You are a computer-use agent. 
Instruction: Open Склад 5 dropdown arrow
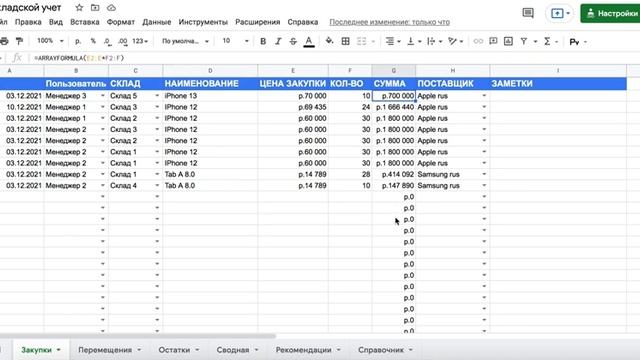(x=157, y=96)
